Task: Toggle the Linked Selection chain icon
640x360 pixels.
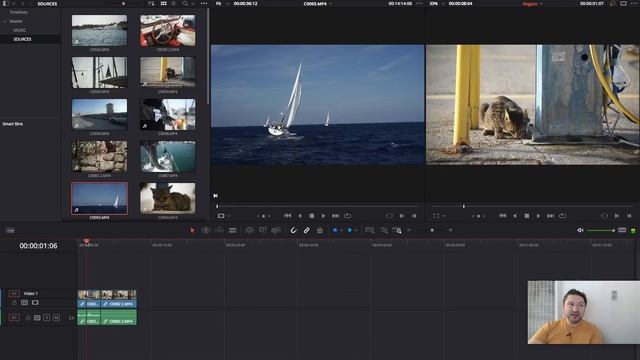Action: [x=307, y=230]
